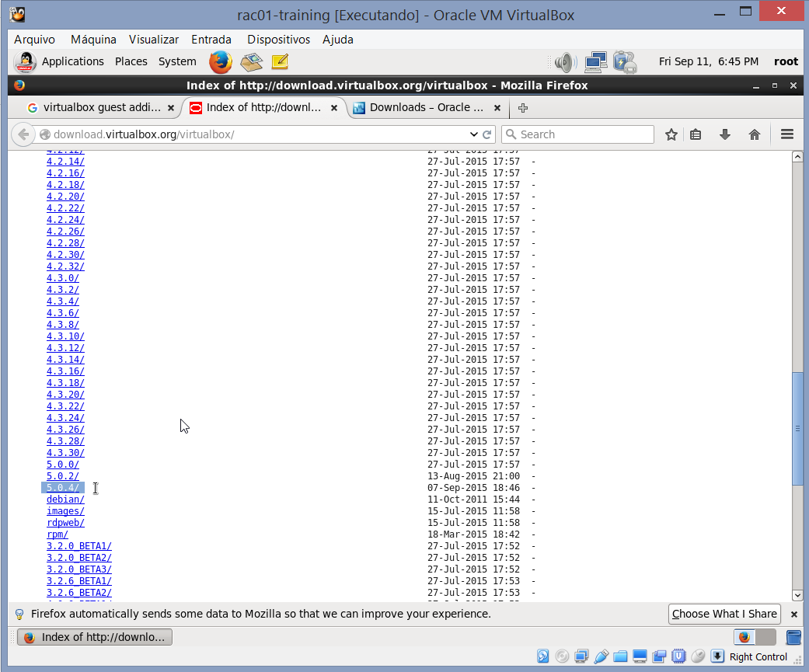This screenshot has width=809, height=672.
Task: Open the System menu
Action: tap(177, 62)
